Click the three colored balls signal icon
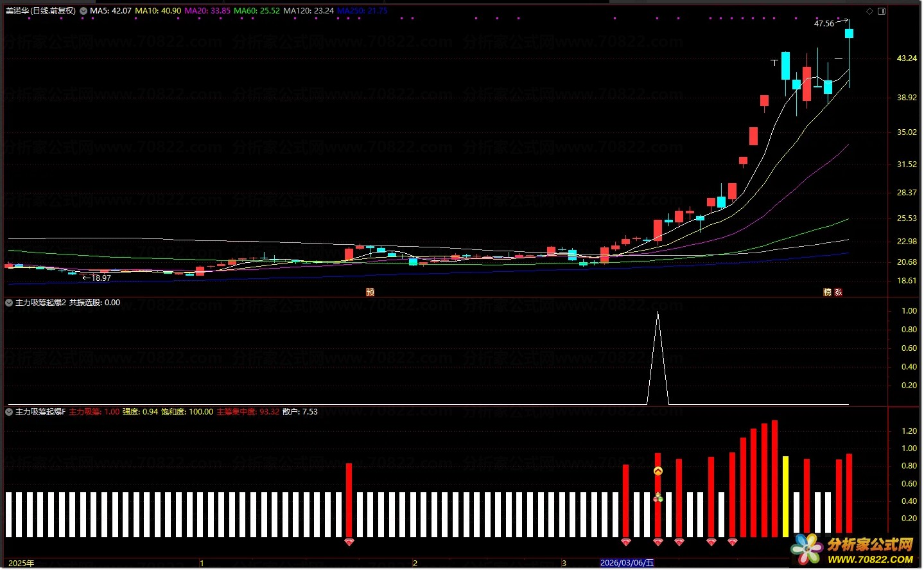Screen dimensions: 924x570 (658, 497)
